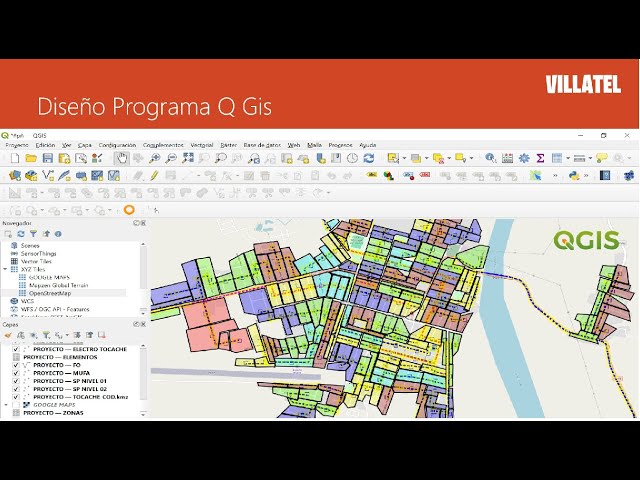Uncheck PROYECTO — TOCACHE_COD.kmz layer
This screenshot has height=480, width=640.
(16, 397)
